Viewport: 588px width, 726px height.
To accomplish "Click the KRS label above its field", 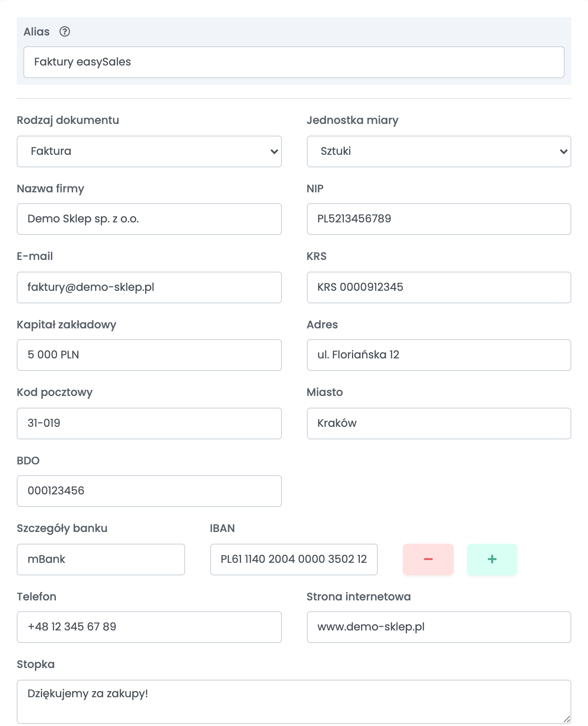I will pyautogui.click(x=317, y=256).
